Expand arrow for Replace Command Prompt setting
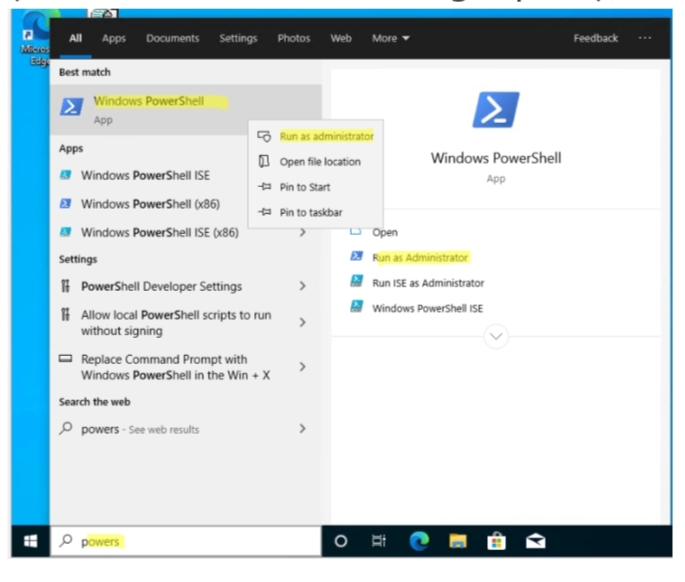Screen dimensions: 685x582 pos(302,367)
